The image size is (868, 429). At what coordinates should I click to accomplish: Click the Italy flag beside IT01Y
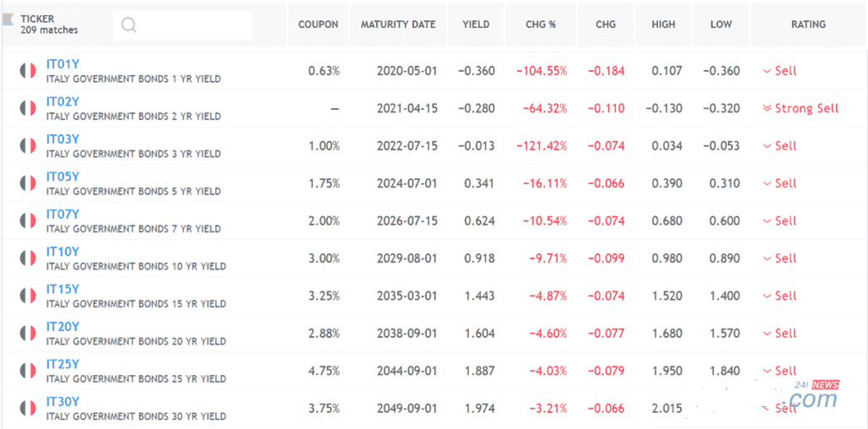28,71
